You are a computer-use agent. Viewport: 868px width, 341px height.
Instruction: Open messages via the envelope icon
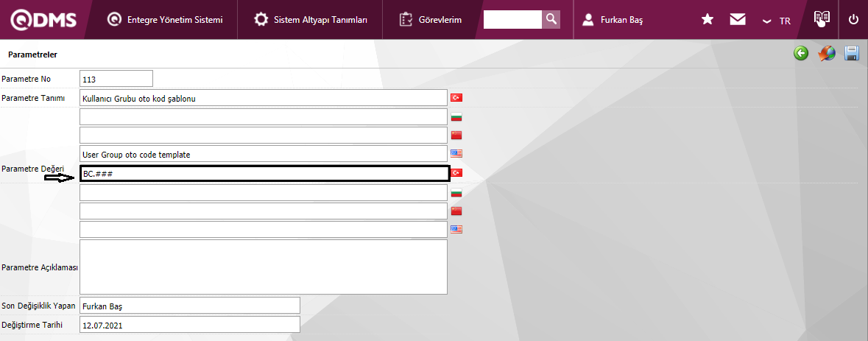(738, 20)
